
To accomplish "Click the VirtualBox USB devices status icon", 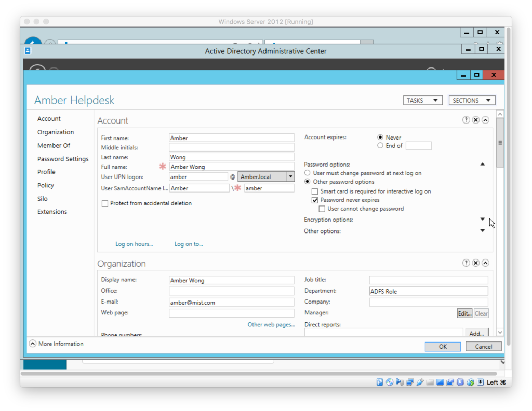I will [420, 382].
